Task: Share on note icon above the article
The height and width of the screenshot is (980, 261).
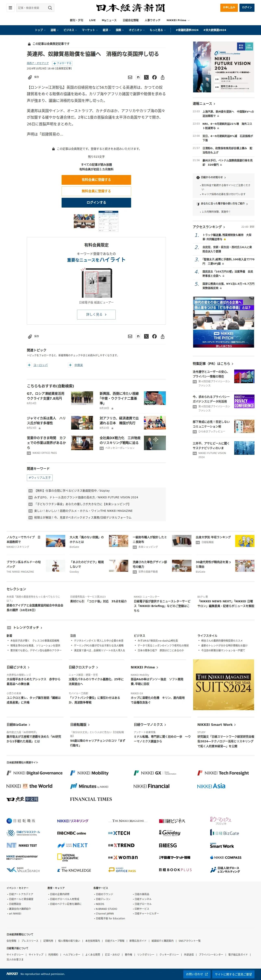Action: click(138, 77)
